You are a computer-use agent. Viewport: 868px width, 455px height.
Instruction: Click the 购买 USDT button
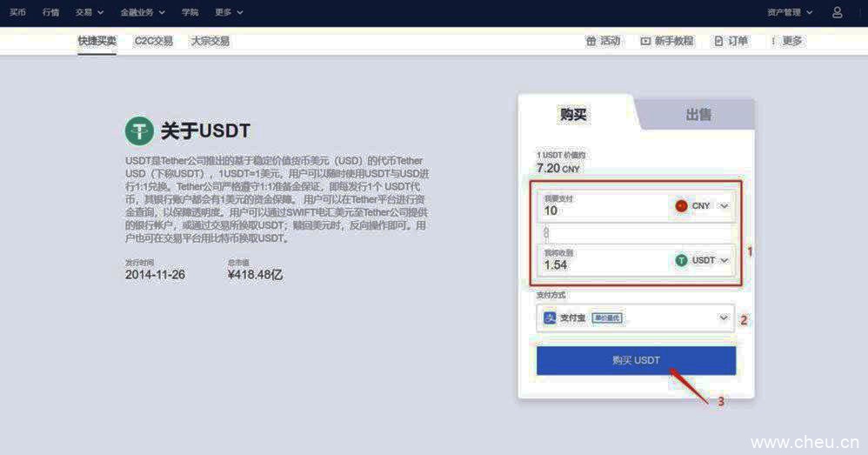pos(636,360)
